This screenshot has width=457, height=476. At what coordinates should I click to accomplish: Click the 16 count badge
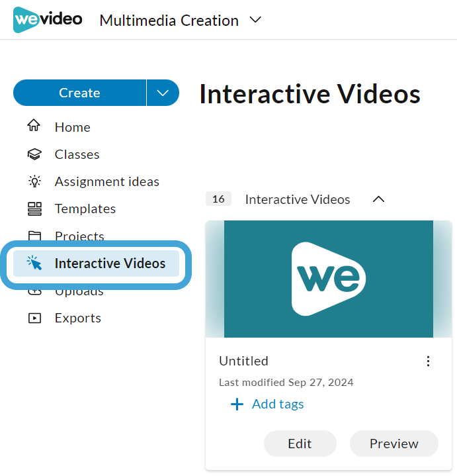(x=218, y=199)
